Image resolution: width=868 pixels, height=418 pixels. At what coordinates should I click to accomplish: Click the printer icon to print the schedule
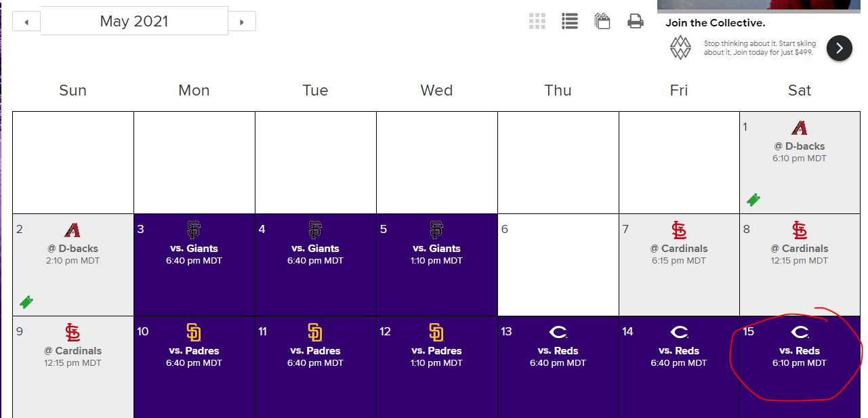(x=635, y=21)
